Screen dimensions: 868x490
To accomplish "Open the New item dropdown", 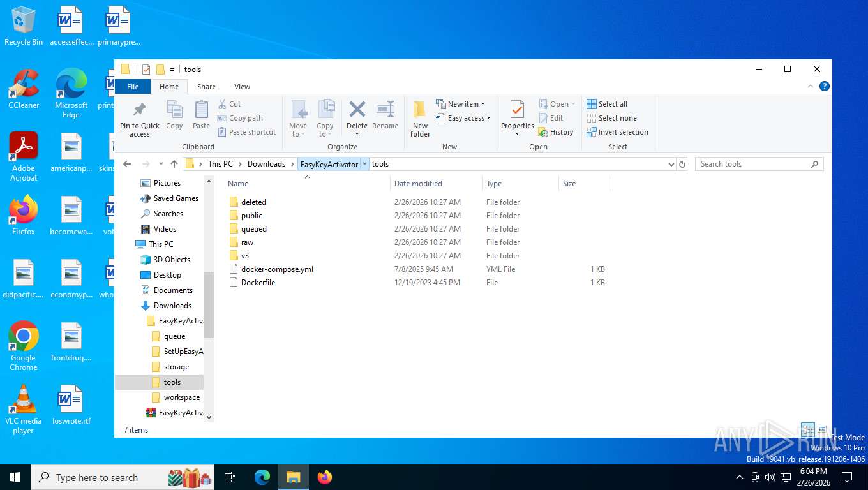I will (460, 104).
